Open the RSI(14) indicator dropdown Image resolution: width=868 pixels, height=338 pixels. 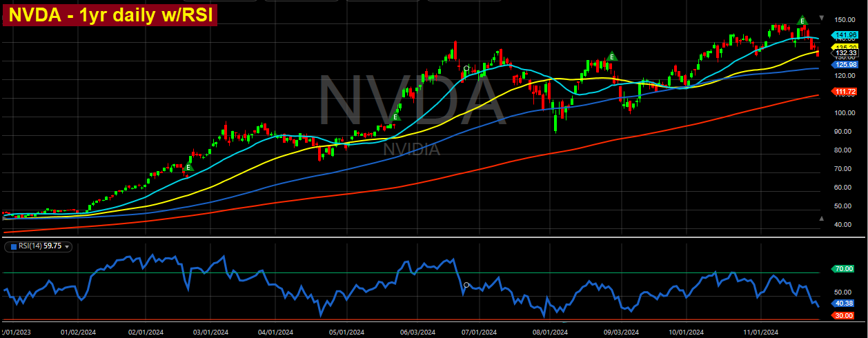click(68, 246)
